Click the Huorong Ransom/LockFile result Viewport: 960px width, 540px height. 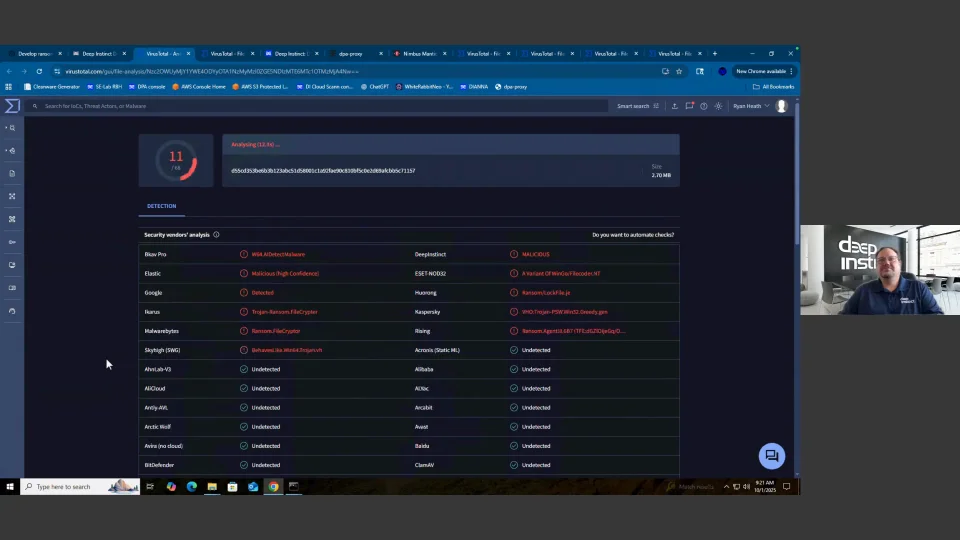[546, 293]
